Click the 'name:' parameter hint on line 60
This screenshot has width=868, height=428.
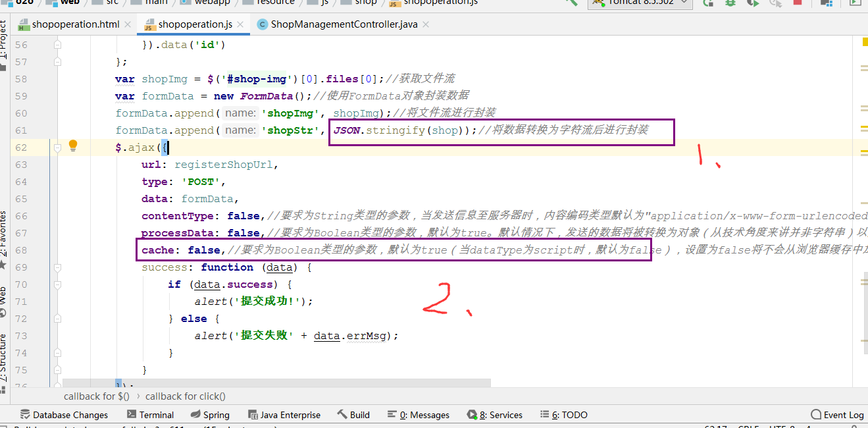(240, 113)
